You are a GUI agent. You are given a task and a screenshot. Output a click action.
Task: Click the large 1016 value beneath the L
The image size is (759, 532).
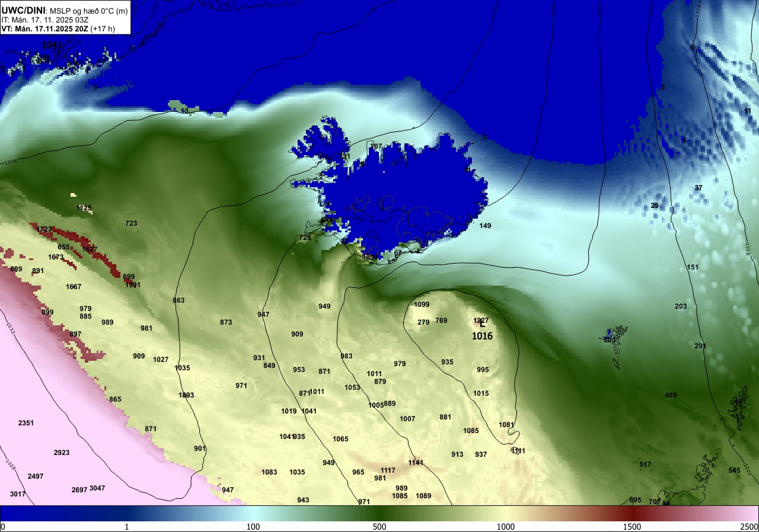tap(482, 336)
